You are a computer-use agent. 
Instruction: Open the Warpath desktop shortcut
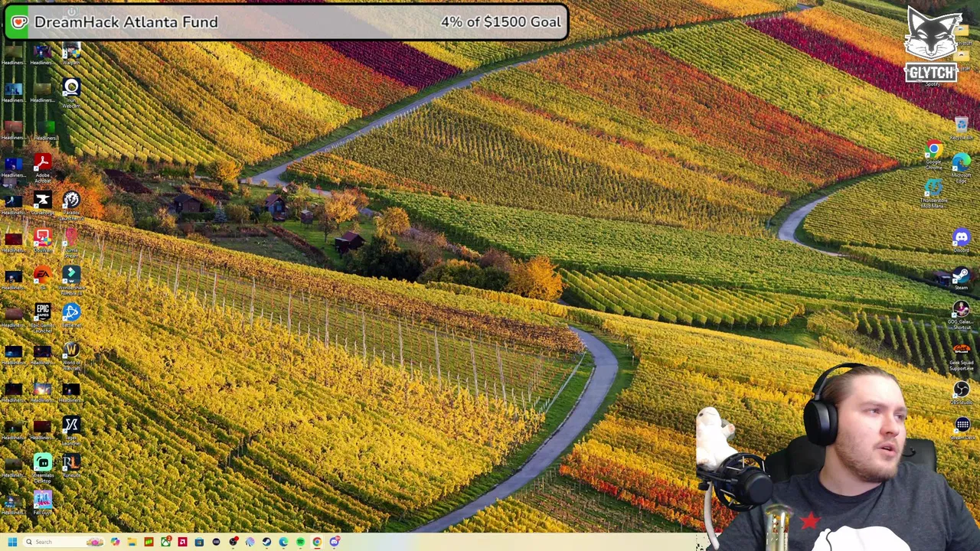coord(71,53)
